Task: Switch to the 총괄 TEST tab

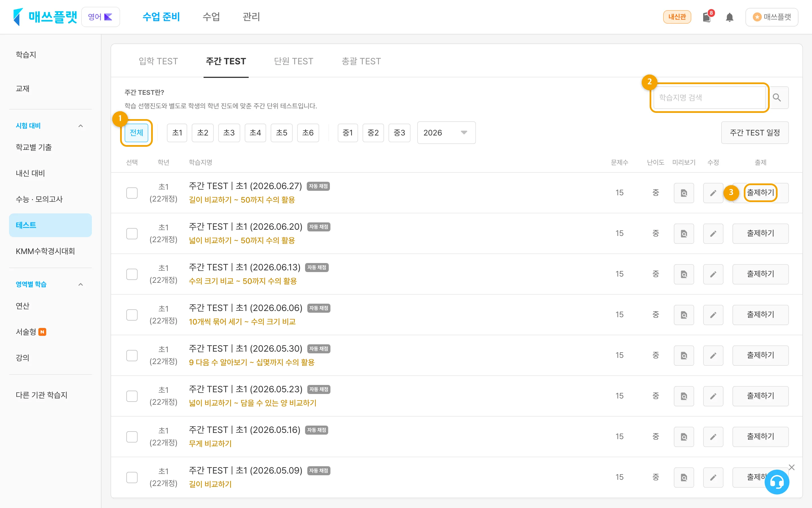Action: coord(361,61)
